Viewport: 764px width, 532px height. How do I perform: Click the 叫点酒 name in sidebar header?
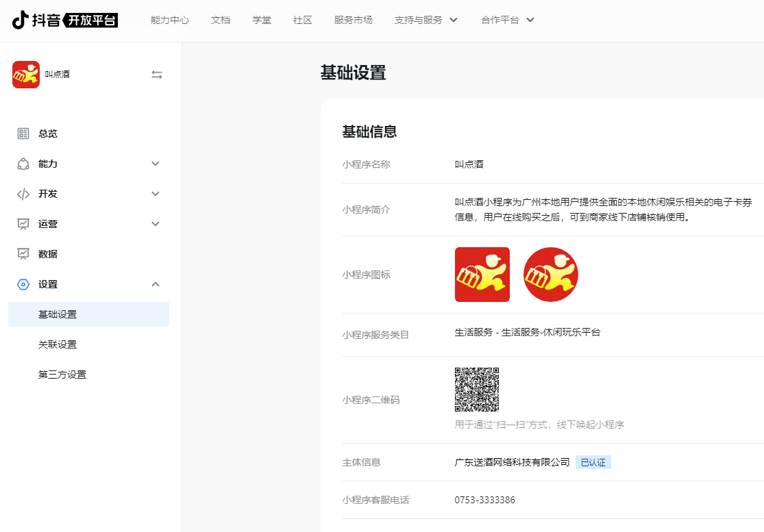tap(58, 75)
